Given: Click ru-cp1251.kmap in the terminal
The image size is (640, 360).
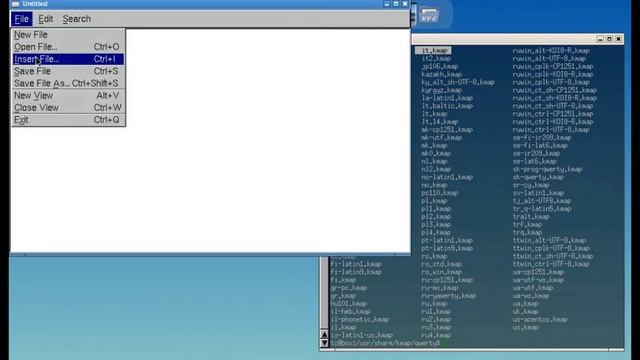Looking at the screenshot, I should click(x=447, y=280).
